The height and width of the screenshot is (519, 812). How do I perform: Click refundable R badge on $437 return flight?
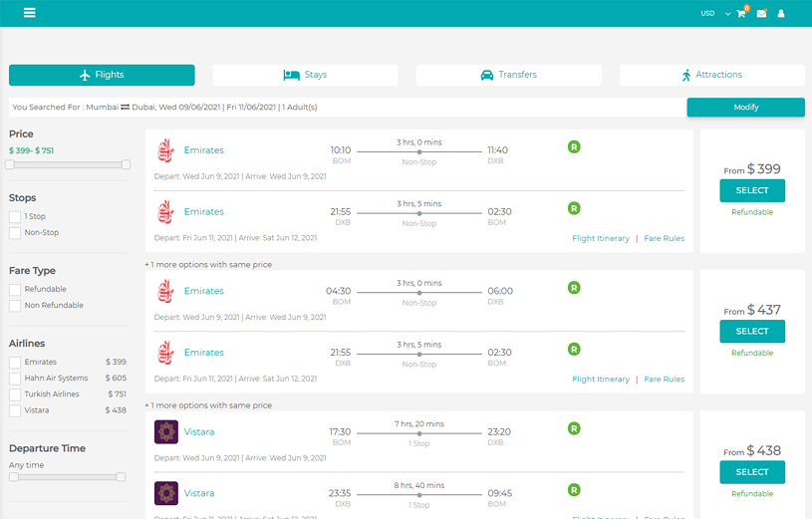(574, 350)
